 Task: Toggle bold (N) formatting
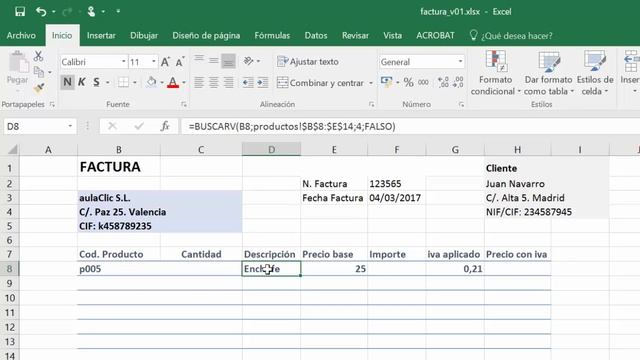tap(67, 82)
